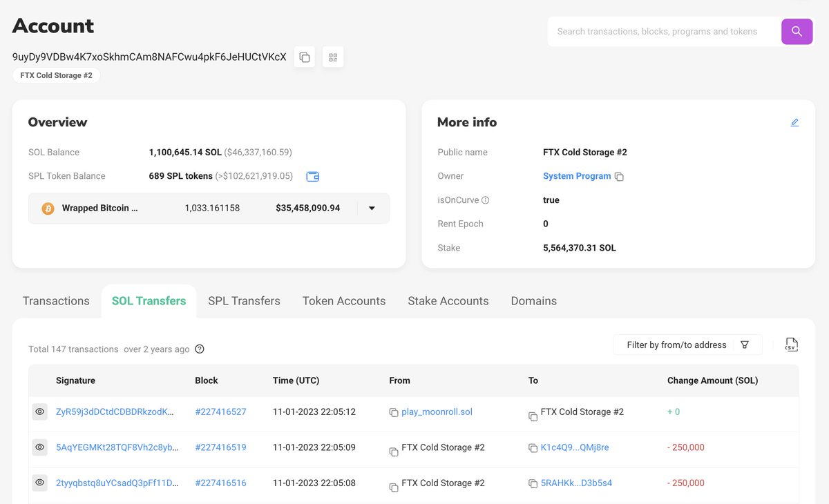Open Filter by from/to address box
The width and height of the screenshot is (829, 504).
coord(687,345)
